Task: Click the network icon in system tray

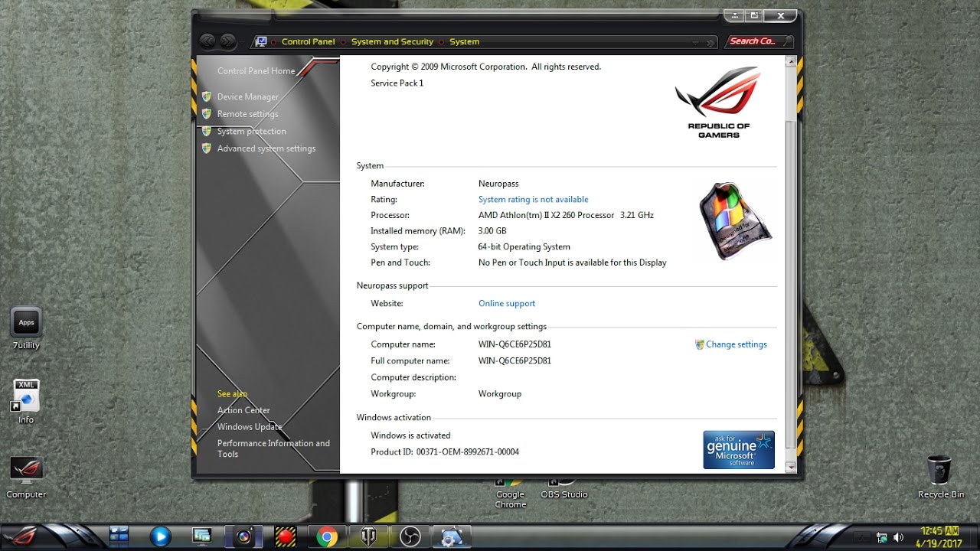Action: tap(882, 537)
